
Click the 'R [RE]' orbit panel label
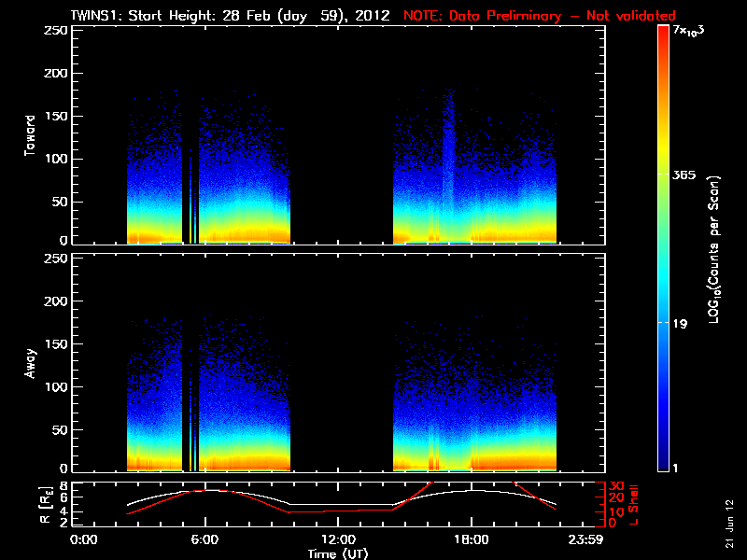pyautogui.click(x=30, y=504)
